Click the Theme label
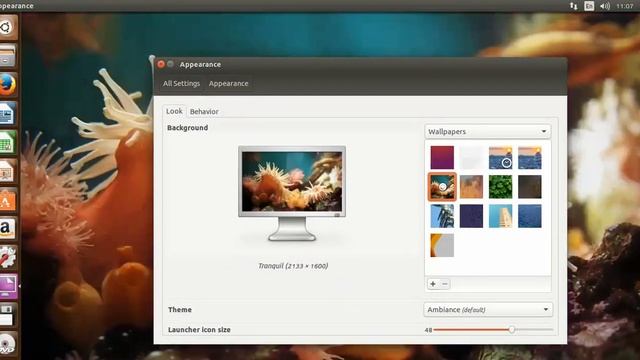 point(180,309)
